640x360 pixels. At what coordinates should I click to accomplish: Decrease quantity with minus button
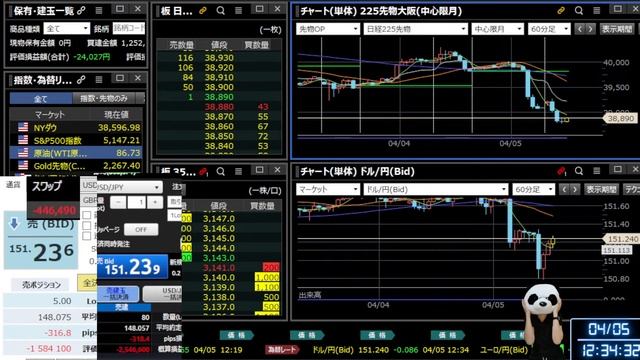click(x=118, y=202)
